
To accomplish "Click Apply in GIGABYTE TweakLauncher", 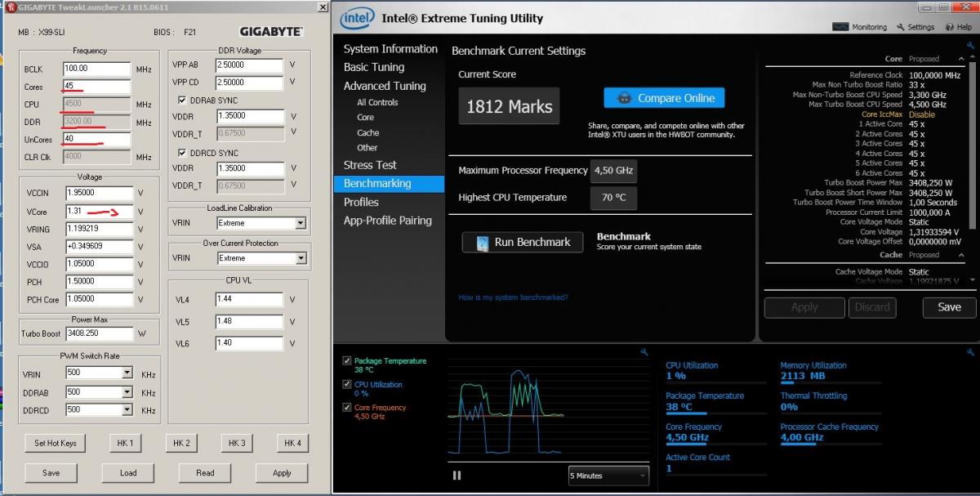I will pos(282,472).
